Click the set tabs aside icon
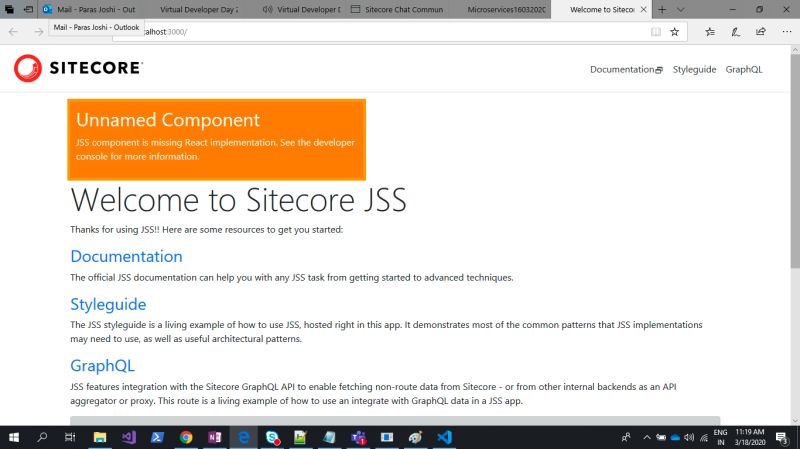 (29, 9)
